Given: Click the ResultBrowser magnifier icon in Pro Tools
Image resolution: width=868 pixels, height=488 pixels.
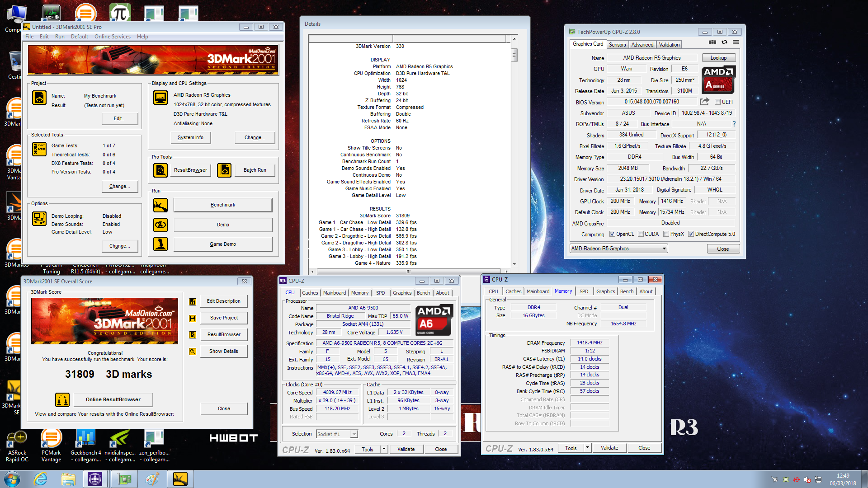Looking at the screenshot, I should (160, 170).
